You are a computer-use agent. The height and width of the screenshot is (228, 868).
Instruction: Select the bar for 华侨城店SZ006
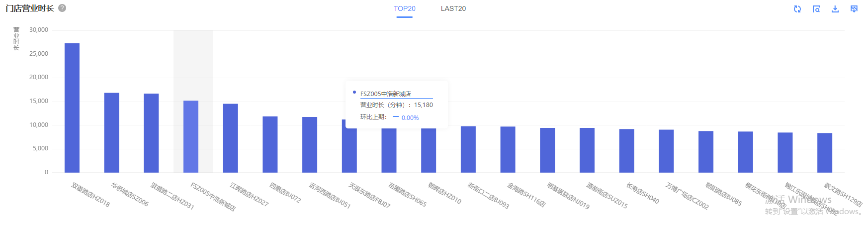tap(112, 133)
